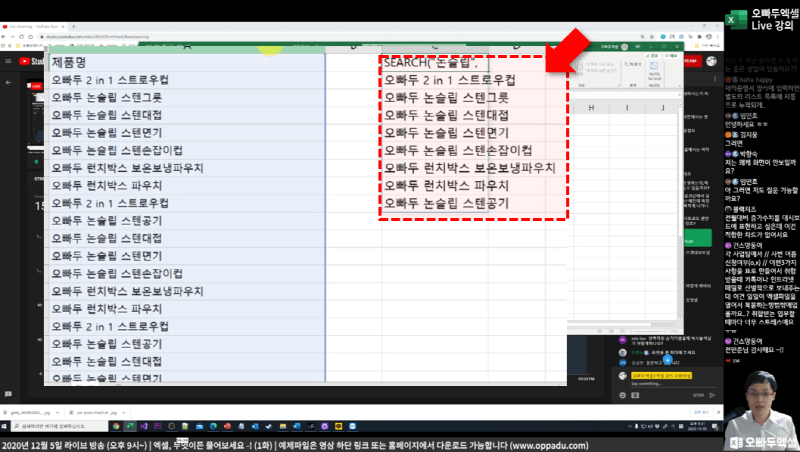Click the Chrome forward navigation arrow

click(x=12, y=37)
